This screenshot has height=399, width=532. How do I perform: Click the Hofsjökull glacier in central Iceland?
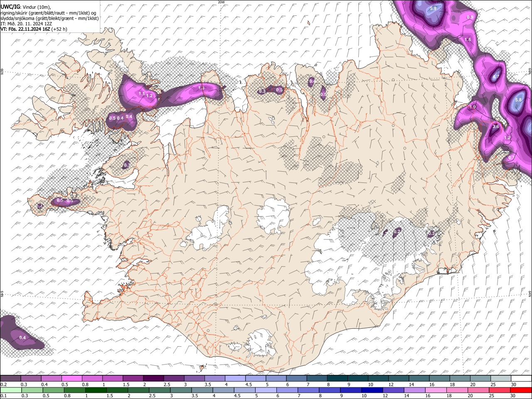(273, 216)
